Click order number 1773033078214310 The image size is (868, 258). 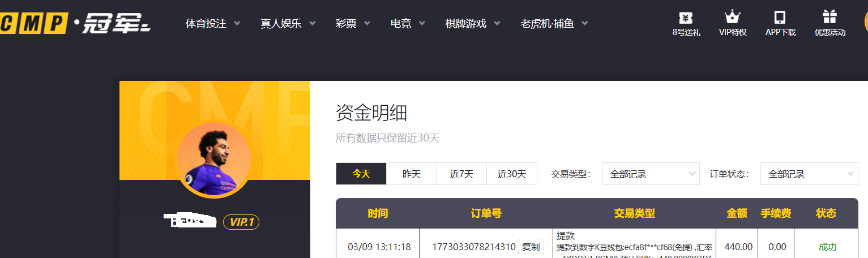(x=474, y=247)
